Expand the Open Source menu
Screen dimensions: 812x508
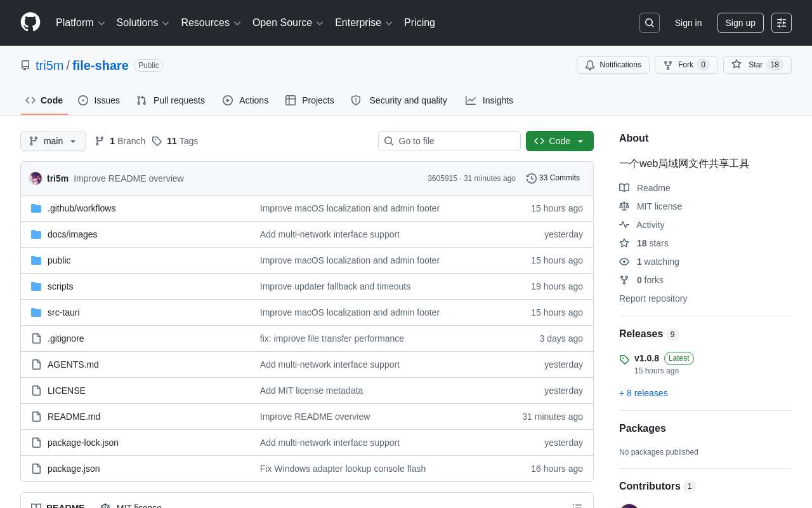pos(288,23)
